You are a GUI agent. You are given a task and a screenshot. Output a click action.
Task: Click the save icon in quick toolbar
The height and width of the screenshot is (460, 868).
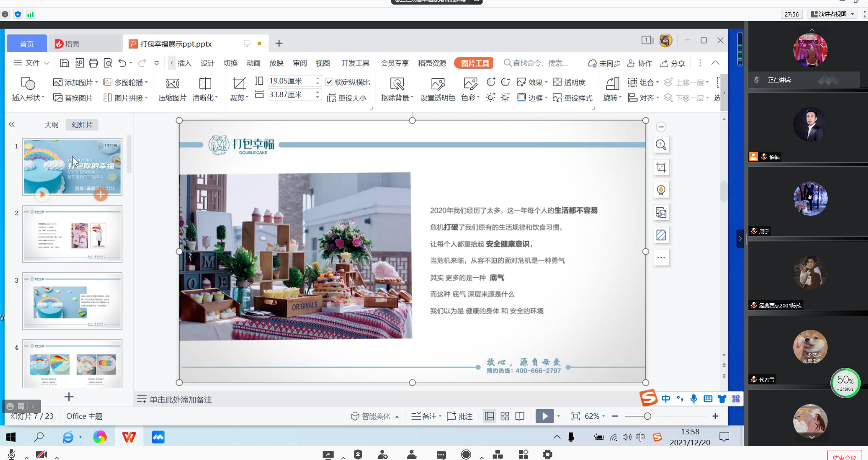pyautogui.click(x=65, y=63)
